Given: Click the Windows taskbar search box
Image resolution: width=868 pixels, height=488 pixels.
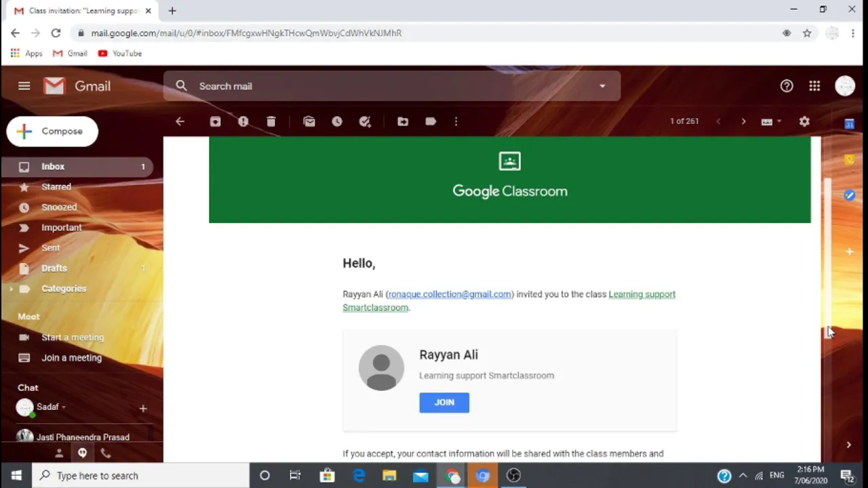Looking at the screenshot, I should (141, 476).
